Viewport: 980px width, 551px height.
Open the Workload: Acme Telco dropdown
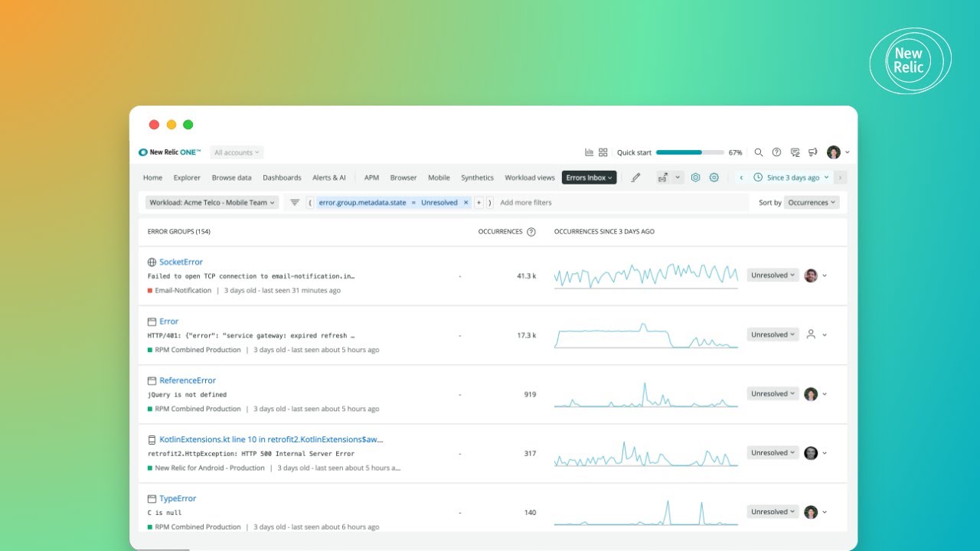(x=212, y=203)
